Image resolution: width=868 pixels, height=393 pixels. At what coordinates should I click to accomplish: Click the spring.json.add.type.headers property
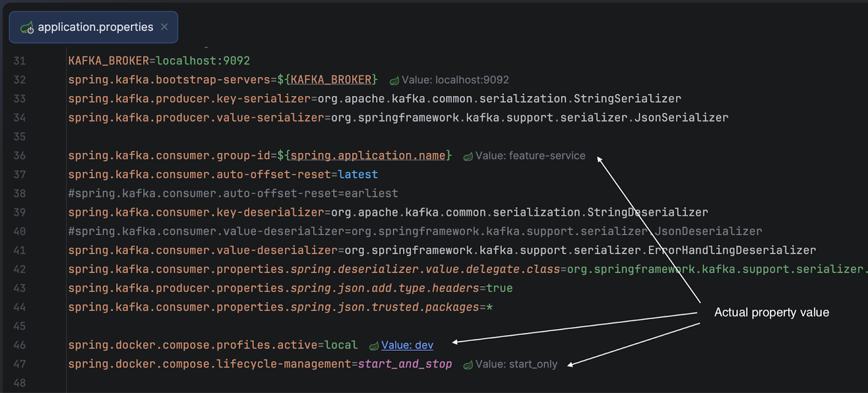click(385, 288)
